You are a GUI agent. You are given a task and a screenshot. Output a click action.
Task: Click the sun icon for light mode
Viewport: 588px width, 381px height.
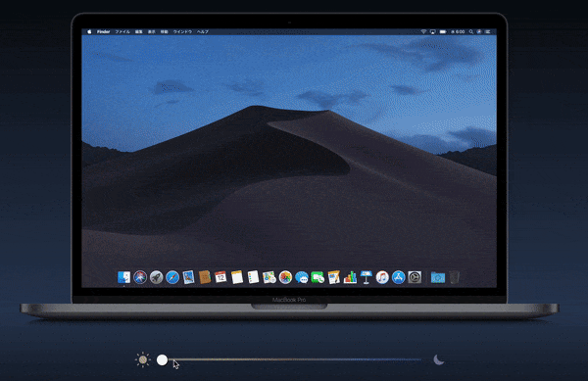pyautogui.click(x=143, y=360)
